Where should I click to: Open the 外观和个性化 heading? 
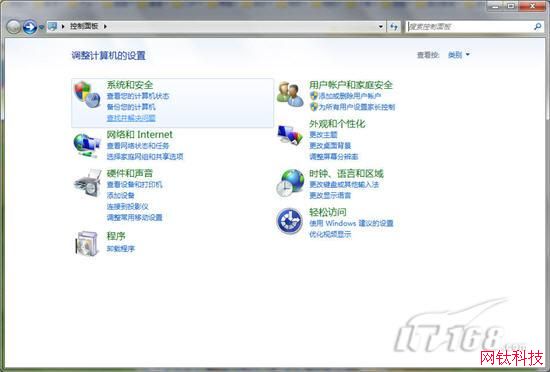pyautogui.click(x=337, y=123)
